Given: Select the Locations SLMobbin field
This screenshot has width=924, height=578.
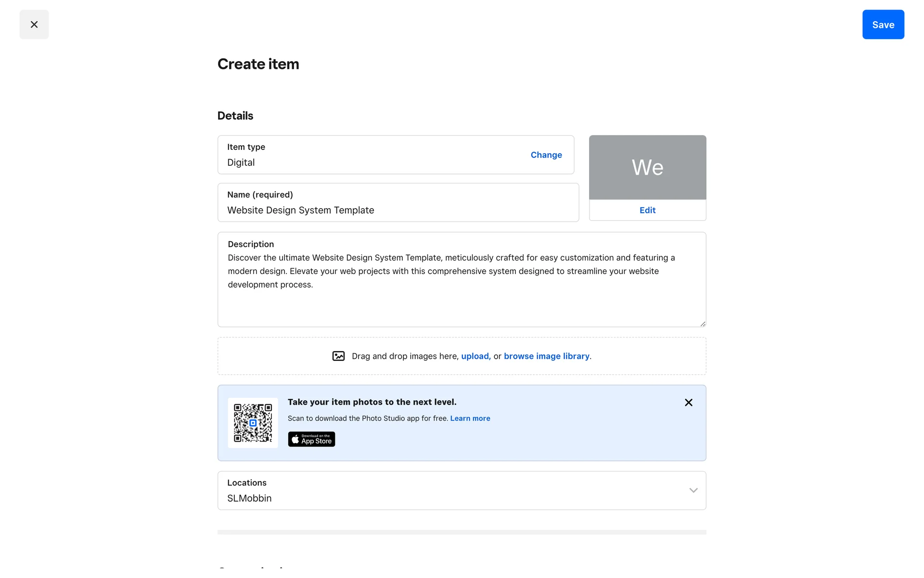Looking at the screenshot, I should click(x=433, y=491).
